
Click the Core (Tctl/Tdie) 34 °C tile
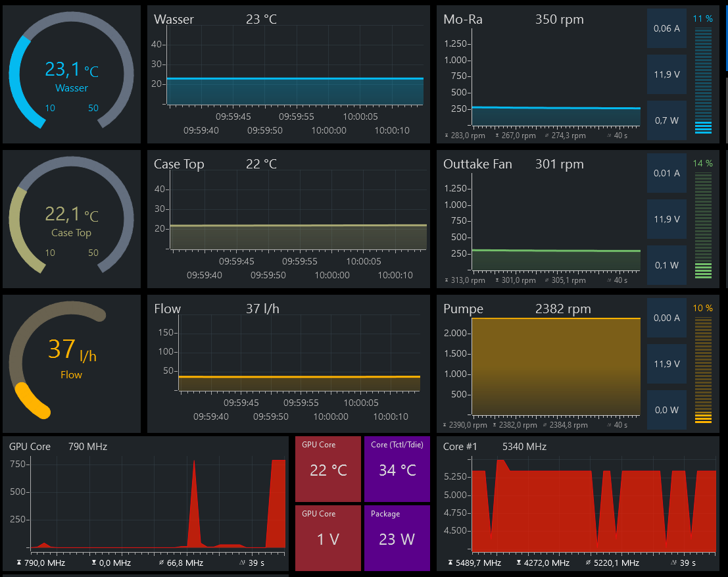[x=397, y=468]
